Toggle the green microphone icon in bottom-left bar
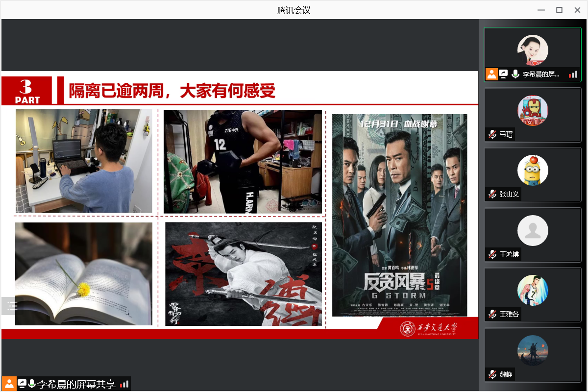 [x=32, y=384]
